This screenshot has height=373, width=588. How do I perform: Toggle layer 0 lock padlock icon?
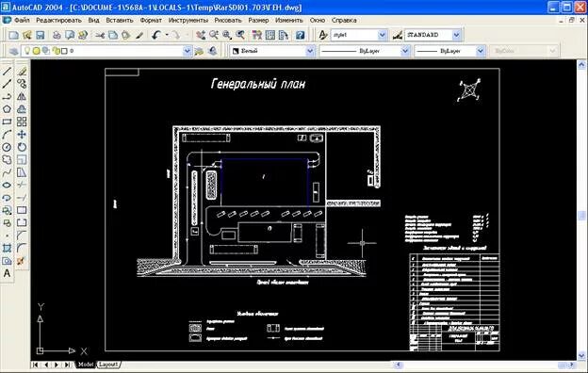point(57,51)
